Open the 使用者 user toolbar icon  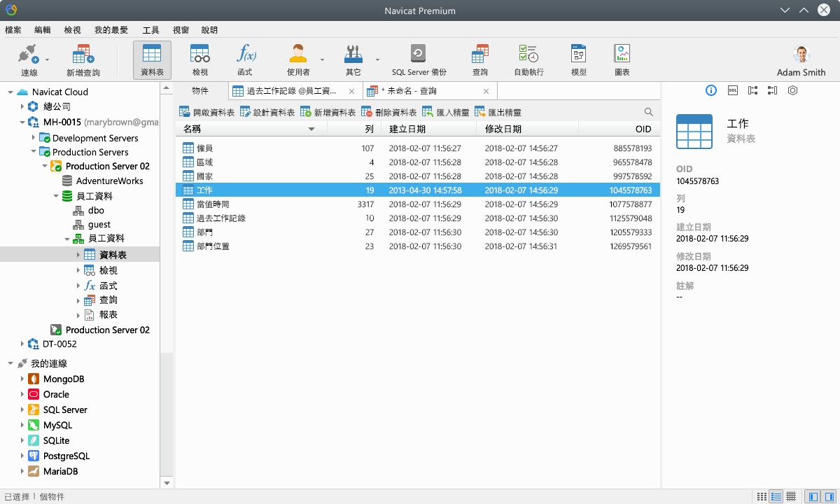point(298,59)
